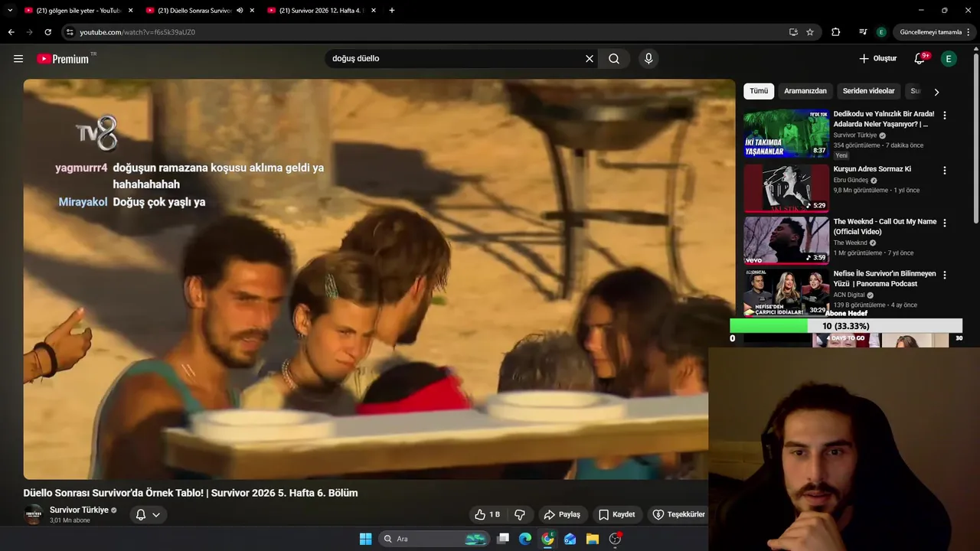Open the tab search dropdown arrow
The height and width of the screenshot is (551, 980).
[x=10, y=11]
